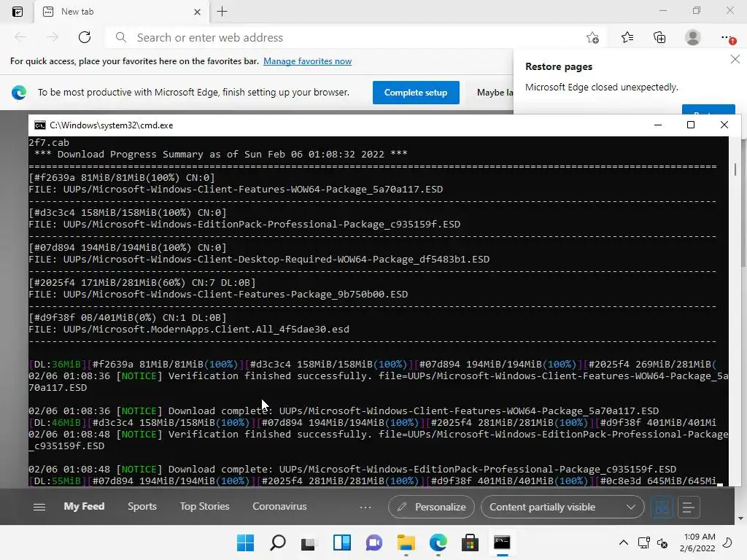Refresh the Edge page
Viewport: 747px width, 560px height.
coord(85,37)
